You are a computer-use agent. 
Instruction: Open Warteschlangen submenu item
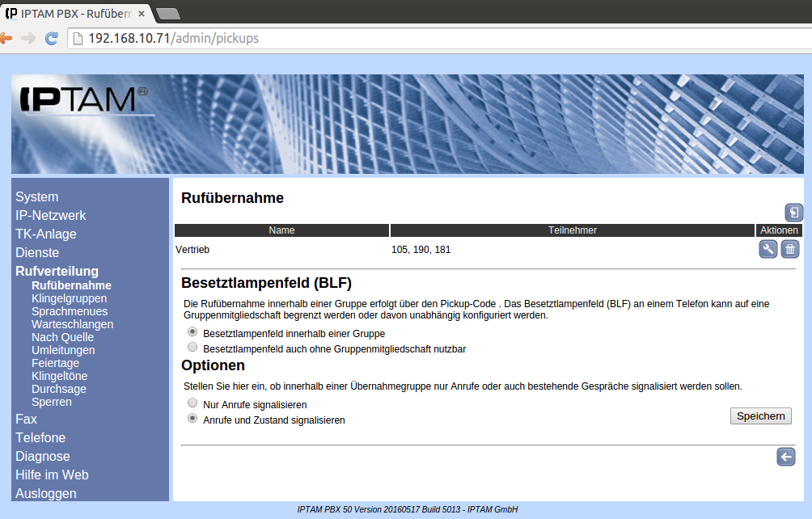coord(72,324)
